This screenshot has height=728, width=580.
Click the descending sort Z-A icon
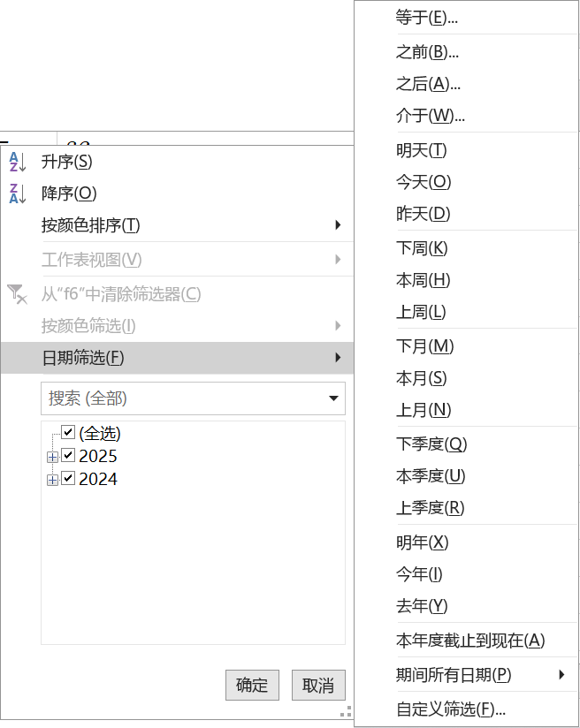click(x=18, y=193)
